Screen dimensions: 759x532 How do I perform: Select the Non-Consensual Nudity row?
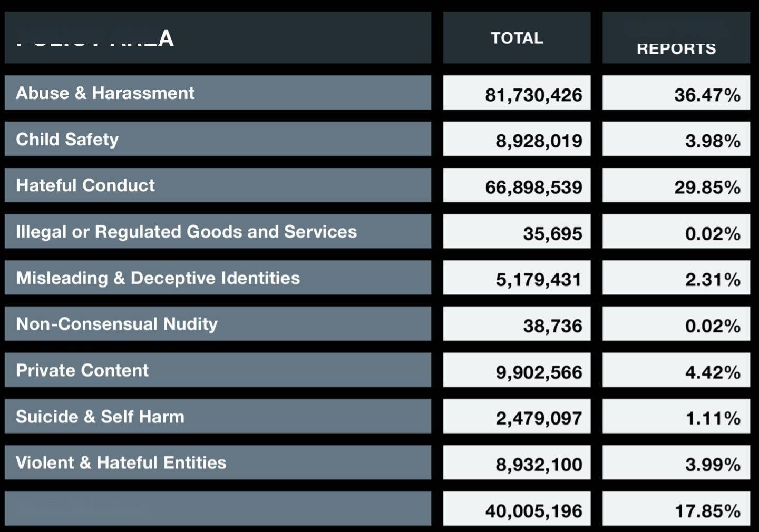point(116,324)
